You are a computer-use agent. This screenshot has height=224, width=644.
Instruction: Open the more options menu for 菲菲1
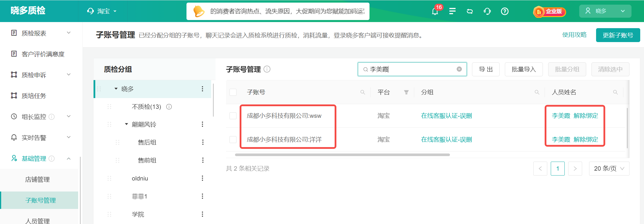(202, 196)
